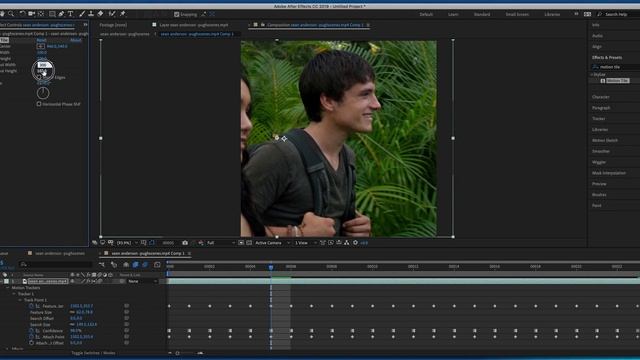Switch to the Default workspace
This screenshot has width=640, height=360.
coord(426,14)
